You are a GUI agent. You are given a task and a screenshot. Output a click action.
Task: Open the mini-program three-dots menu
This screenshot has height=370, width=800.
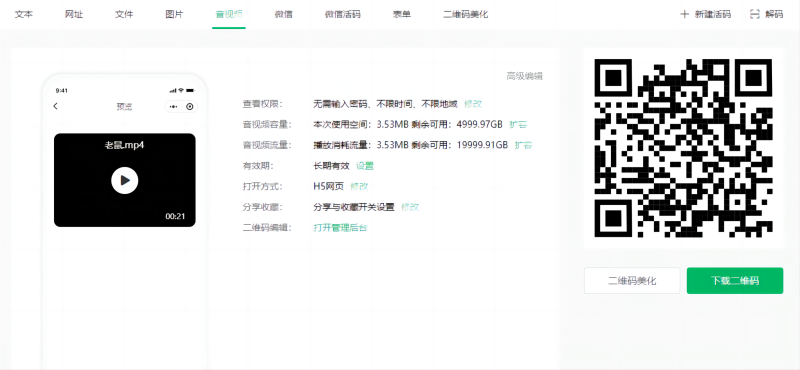173,107
